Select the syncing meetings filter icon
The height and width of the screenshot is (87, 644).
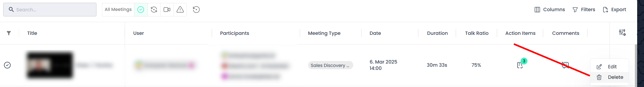(154, 10)
